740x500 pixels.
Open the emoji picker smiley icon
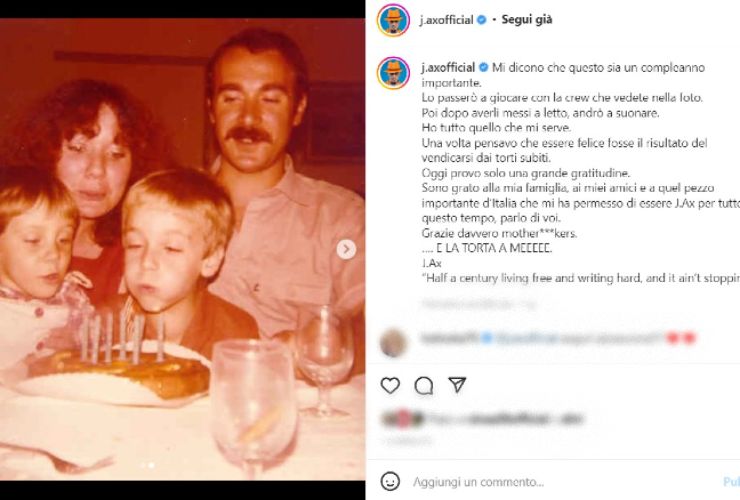(390, 482)
